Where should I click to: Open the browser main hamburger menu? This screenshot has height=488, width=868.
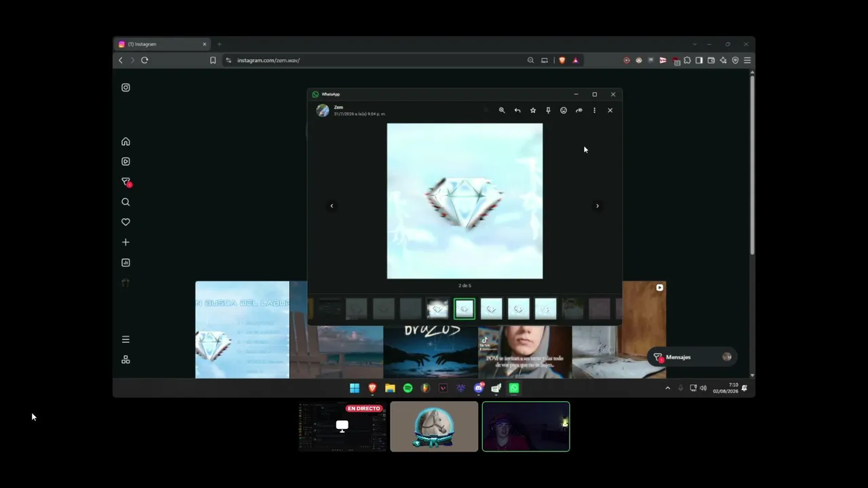[747, 60]
